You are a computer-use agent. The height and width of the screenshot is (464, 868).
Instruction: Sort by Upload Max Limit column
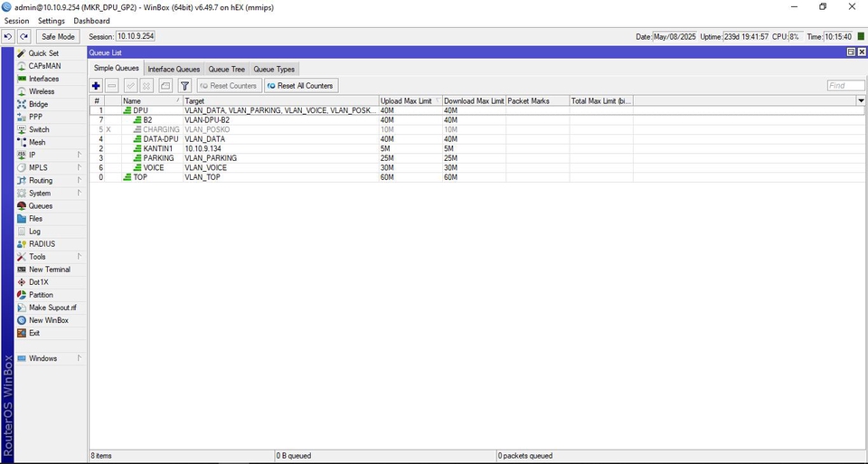[410, 100]
